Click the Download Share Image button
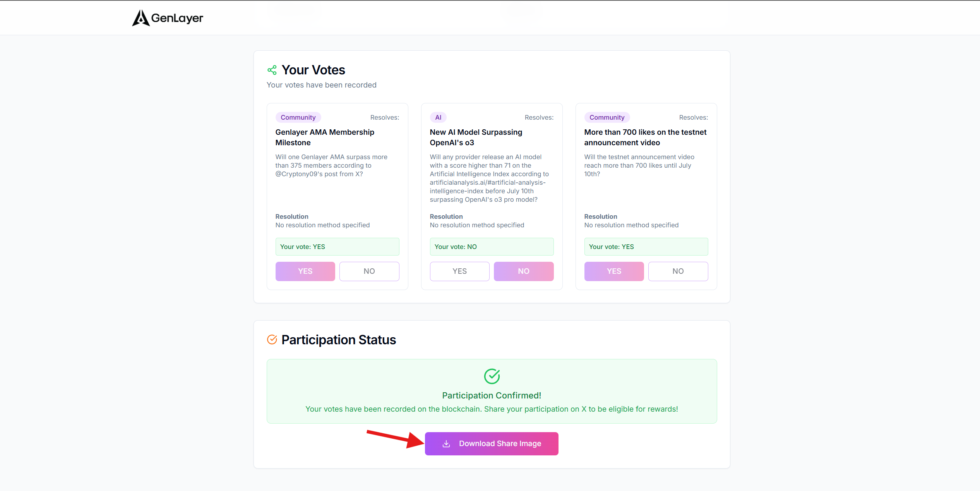This screenshot has height=491, width=980. tap(492, 444)
